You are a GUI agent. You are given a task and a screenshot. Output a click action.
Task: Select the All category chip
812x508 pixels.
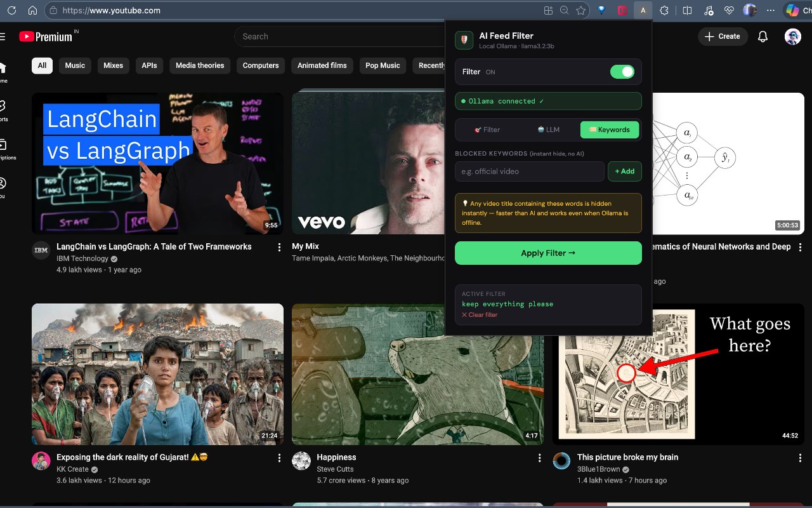click(x=42, y=65)
